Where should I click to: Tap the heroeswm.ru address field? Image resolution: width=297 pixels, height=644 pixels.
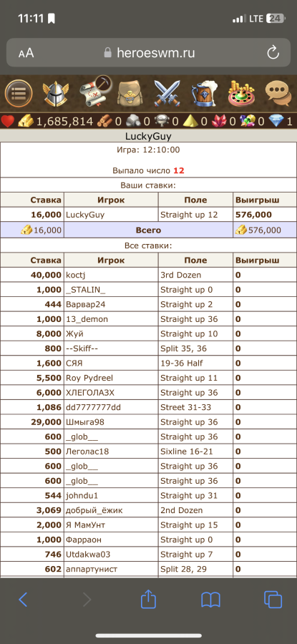[x=149, y=52]
